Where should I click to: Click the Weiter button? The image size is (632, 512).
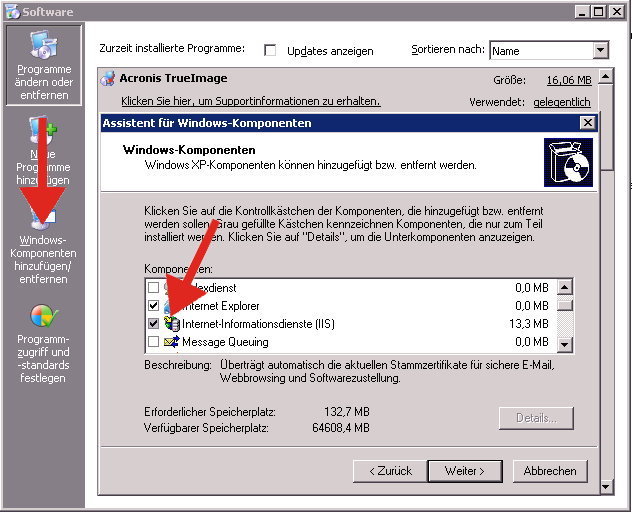[465, 470]
